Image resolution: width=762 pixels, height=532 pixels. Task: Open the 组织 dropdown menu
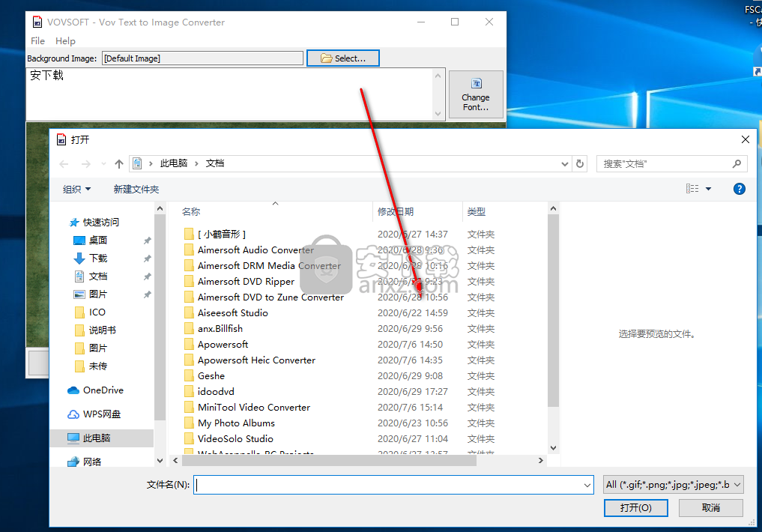tap(76, 189)
